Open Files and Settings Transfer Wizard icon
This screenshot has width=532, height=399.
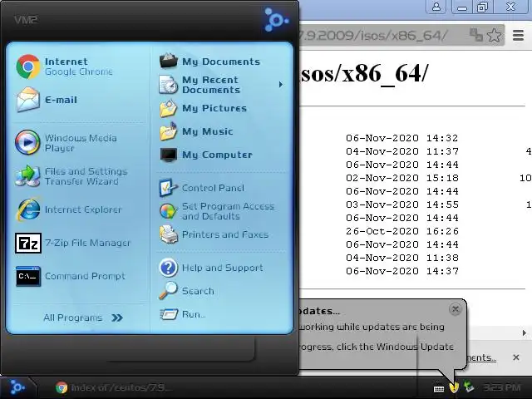point(27,175)
